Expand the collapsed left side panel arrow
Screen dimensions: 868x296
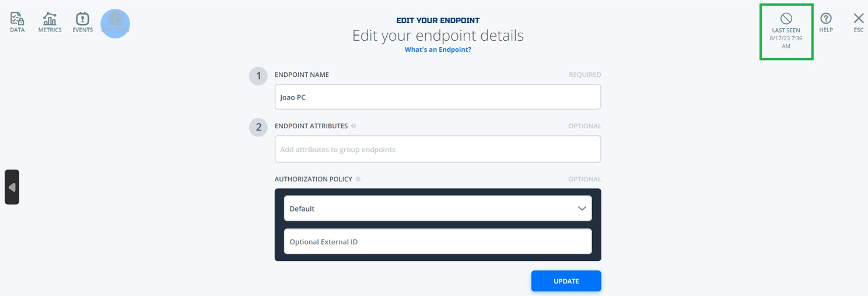(12, 187)
